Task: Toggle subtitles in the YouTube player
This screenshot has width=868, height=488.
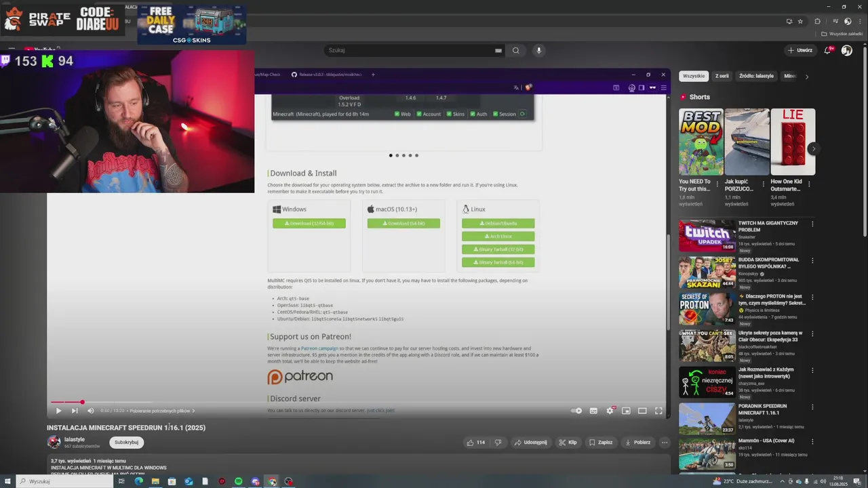Action: pyautogui.click(x=593, y=411)
